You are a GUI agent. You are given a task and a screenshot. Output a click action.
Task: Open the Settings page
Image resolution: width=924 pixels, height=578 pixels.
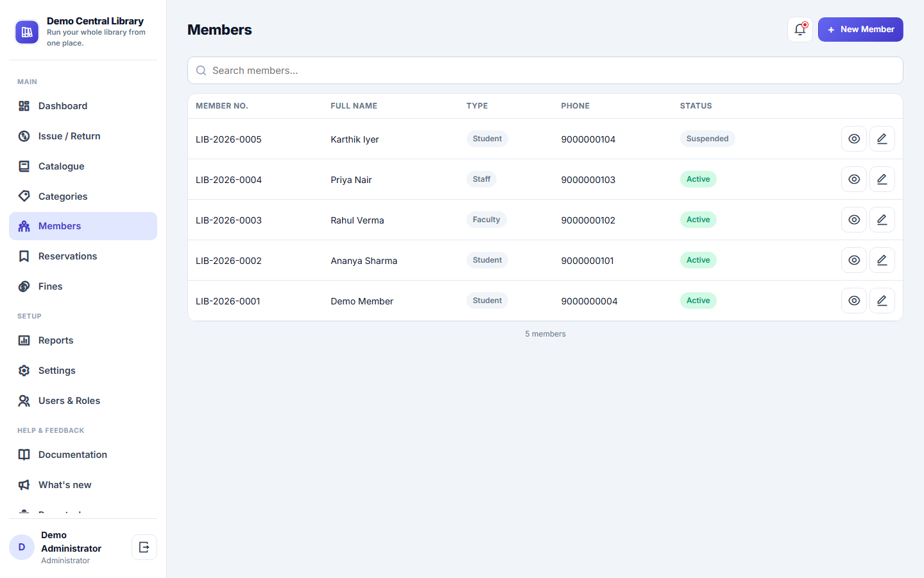pyautogui.click(x=83, y=371)
